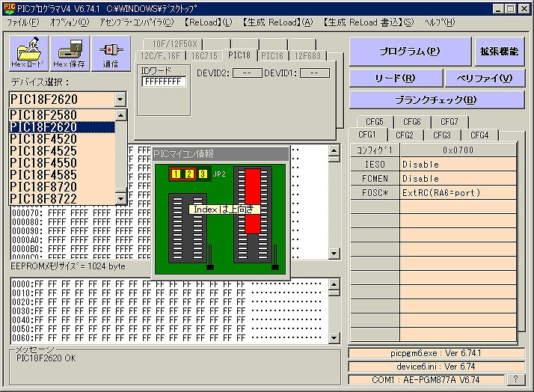Switch to the CFG2 tab
534x392 pixels.
coord(404,135)
